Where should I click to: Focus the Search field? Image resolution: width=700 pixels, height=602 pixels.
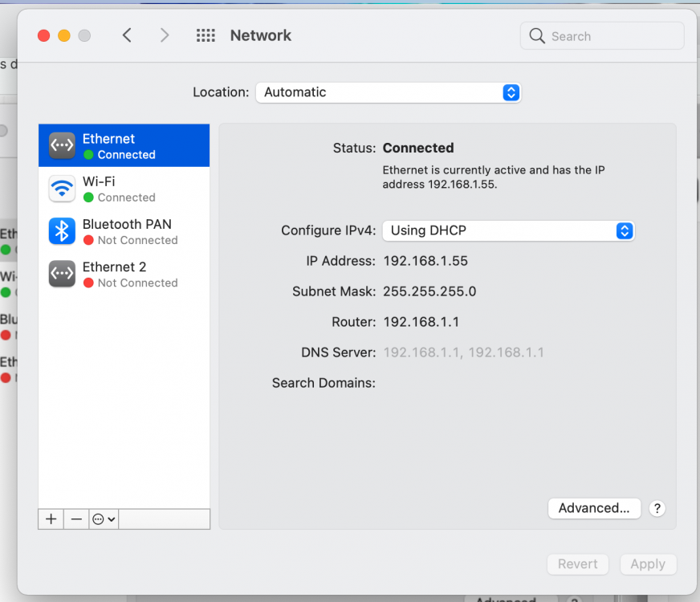point(602,35)
